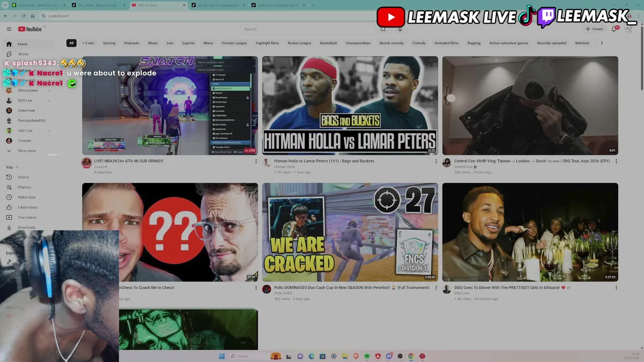This screenshot has width=644, height=362.
Task: Open Chrome from the taskbar
Action: (x=411, y=356)
